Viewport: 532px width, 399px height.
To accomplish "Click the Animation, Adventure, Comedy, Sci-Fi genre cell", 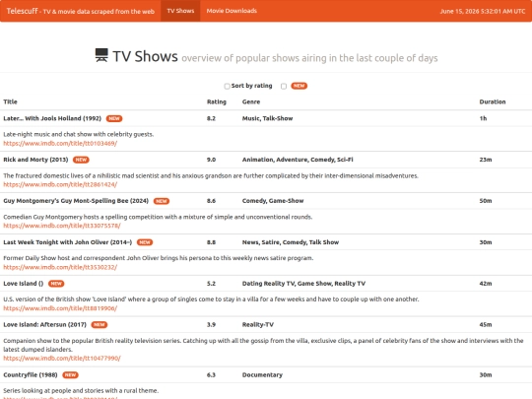I will pyautogui.click(x=298, y=160).
